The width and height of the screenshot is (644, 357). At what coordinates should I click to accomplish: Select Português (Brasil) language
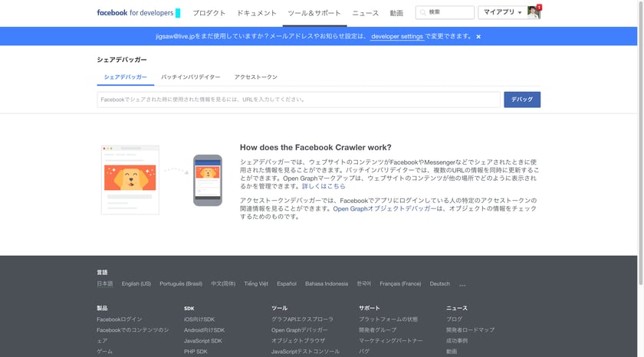pyautogui.click(x=181, y=284)
